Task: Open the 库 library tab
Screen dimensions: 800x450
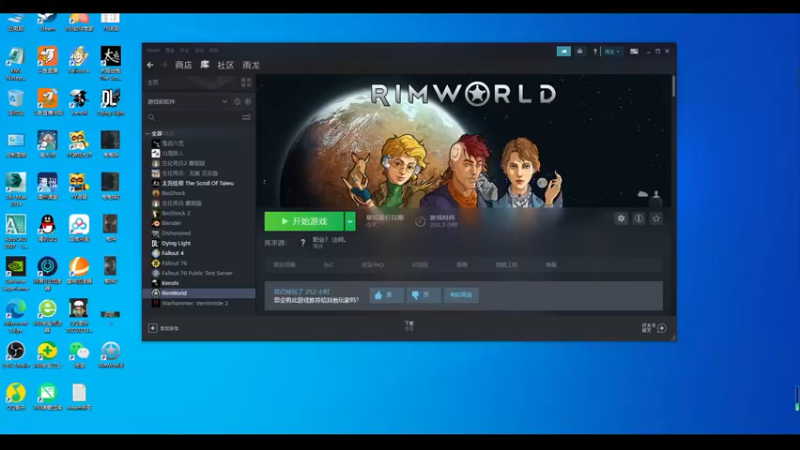Action: 205,65
